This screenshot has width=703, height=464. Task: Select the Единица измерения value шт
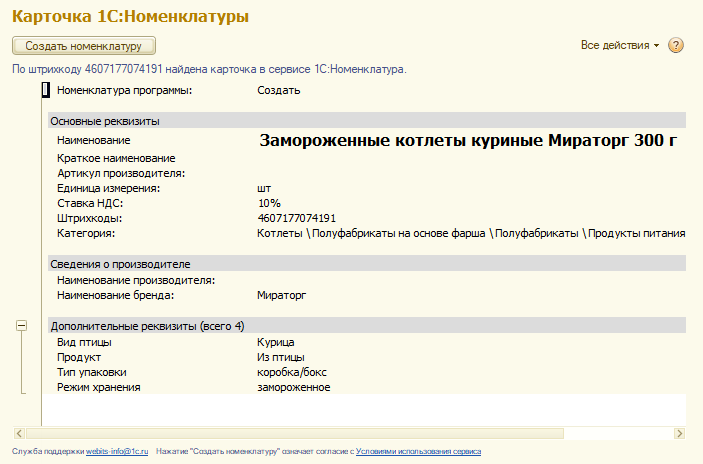(x=264, y=188)
